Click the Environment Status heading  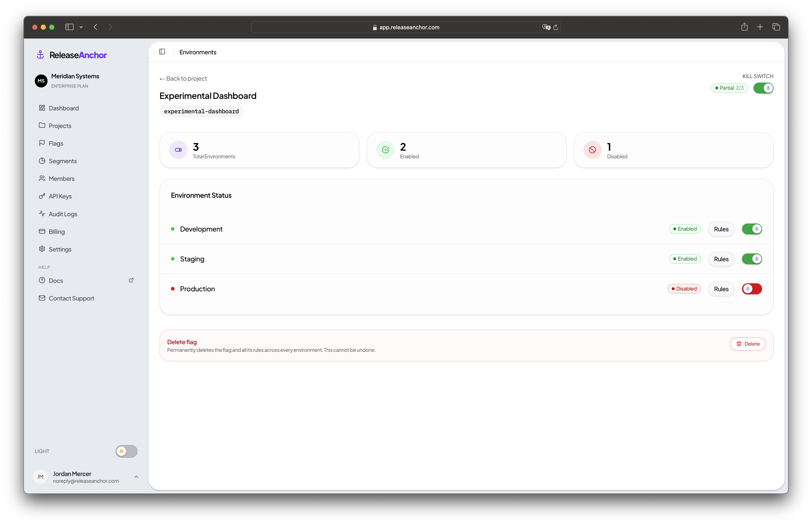click(201, 195)
